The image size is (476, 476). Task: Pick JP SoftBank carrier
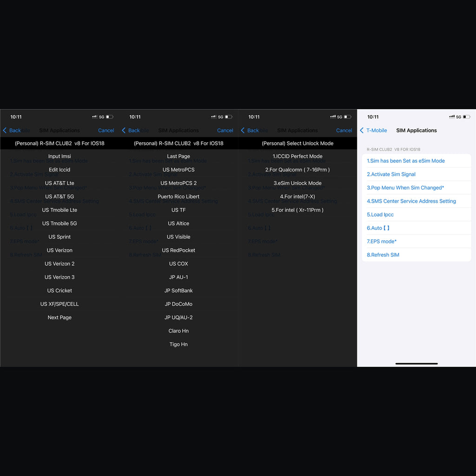click(178, 291)
